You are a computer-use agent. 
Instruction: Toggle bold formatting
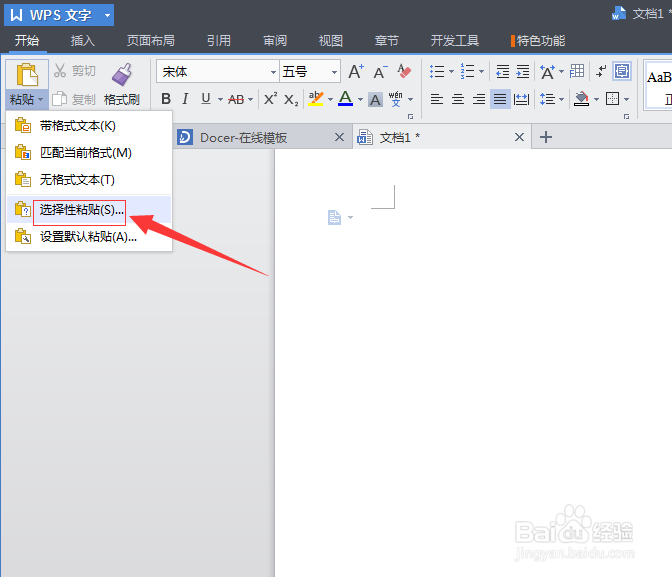point(166,99)
